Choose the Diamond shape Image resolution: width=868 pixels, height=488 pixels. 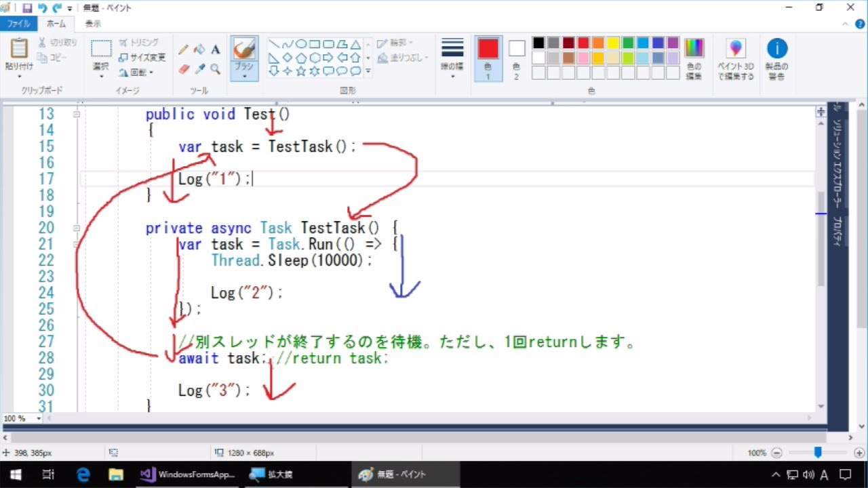pyautogui.click(x=288, y=58)
